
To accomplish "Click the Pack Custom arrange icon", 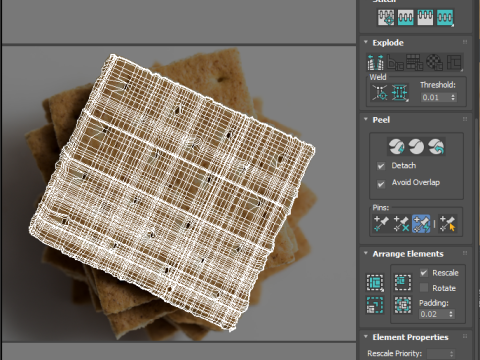I will point(375,283).
